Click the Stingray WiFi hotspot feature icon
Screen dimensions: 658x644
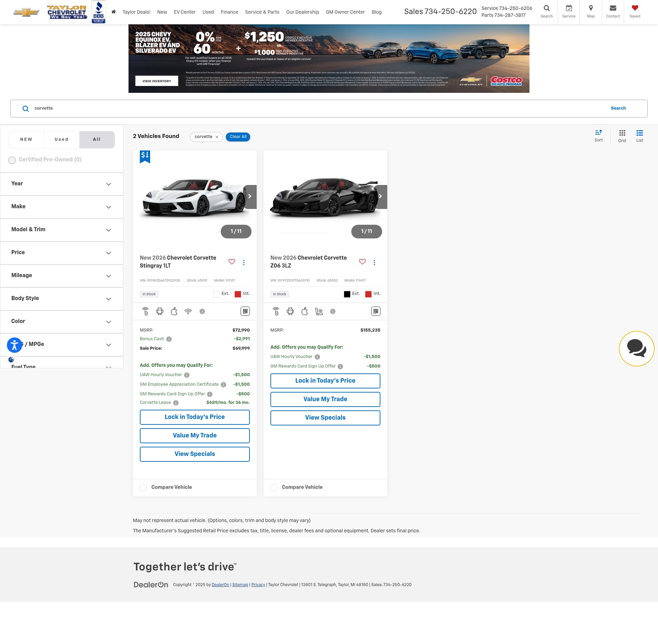click(x=188, y=311)
